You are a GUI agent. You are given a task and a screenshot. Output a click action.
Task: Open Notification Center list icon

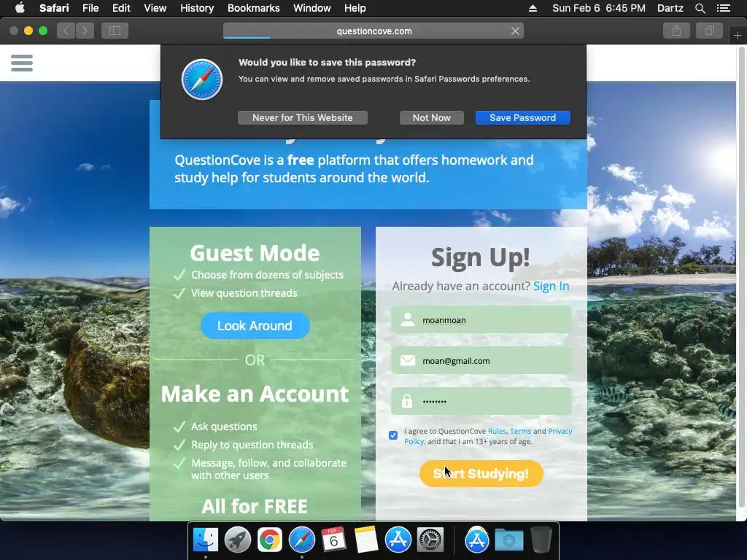pos(723,8)
